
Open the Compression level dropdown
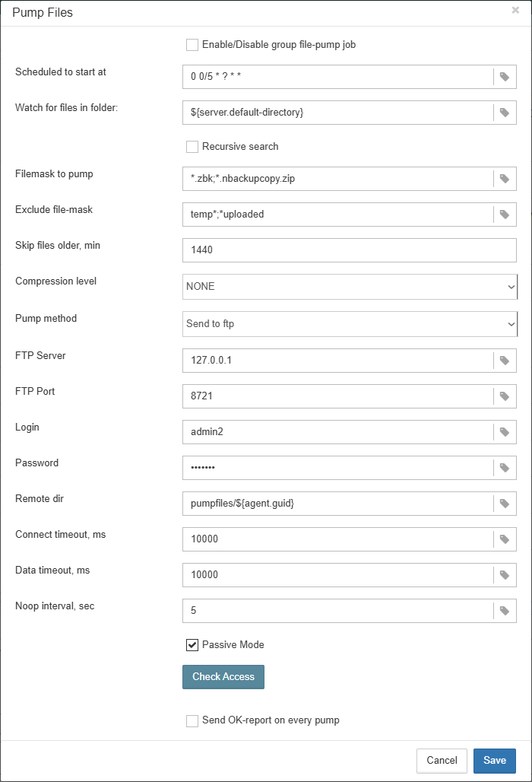350,287
